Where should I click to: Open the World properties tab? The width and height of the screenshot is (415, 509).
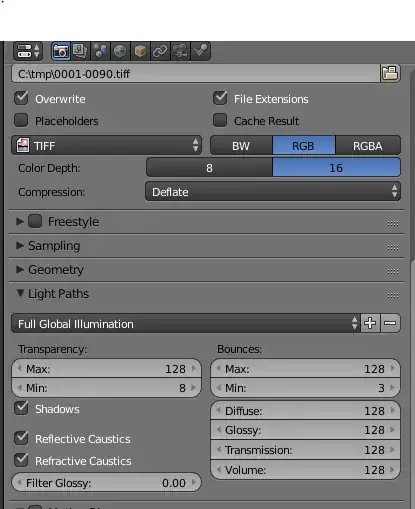tap(120, 51)
